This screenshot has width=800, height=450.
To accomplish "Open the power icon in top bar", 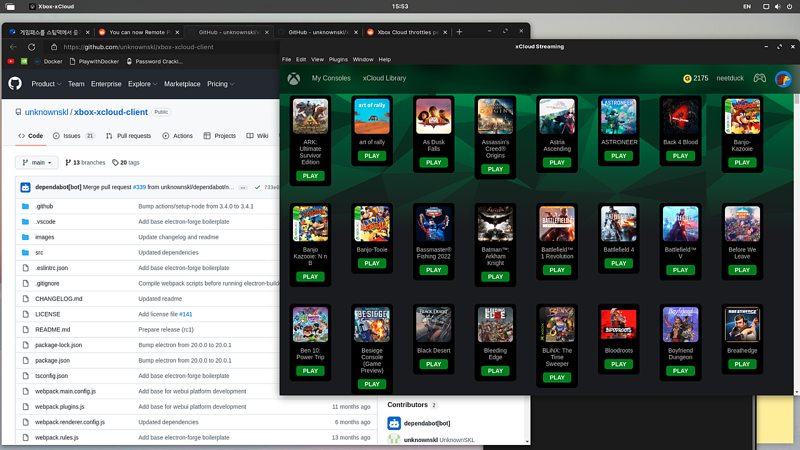I will [789, 7].
